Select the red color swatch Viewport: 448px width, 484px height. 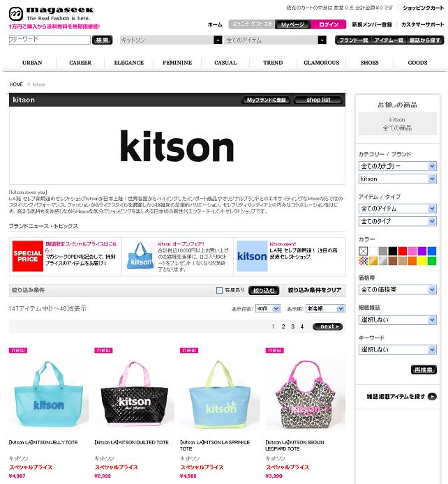[x=403, y=250]
